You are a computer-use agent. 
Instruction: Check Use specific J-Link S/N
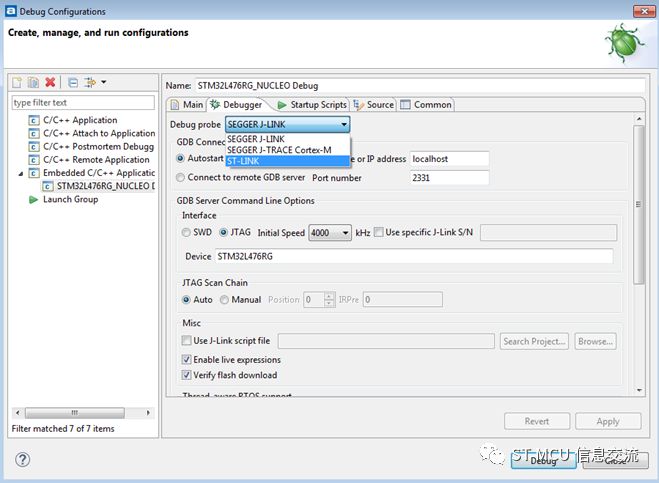pyautogui.click(x=379, y=232)
